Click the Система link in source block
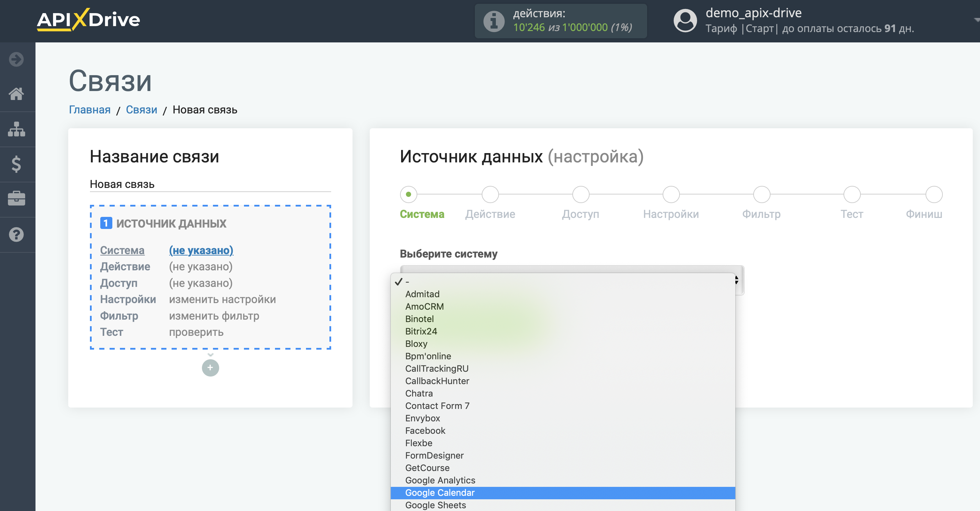Screen dimensions: 980x511 coord(122,250)
